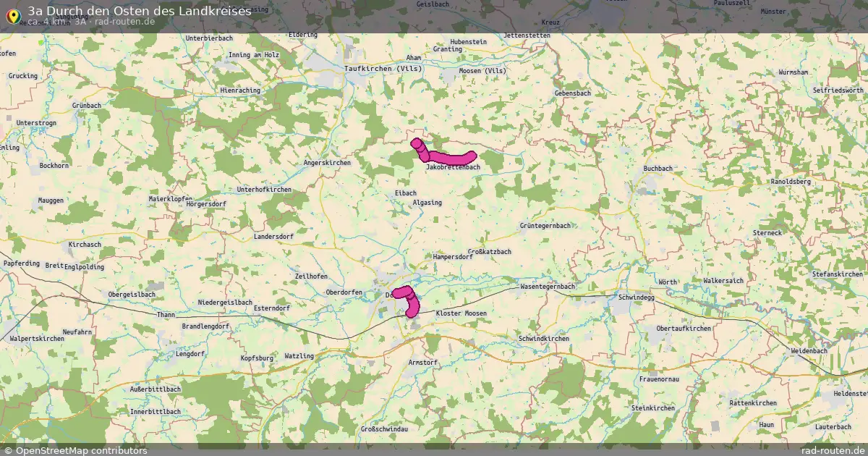Click the Wasentegernbach label on map
The image size is (868, 456).
[x=546, y=287]
